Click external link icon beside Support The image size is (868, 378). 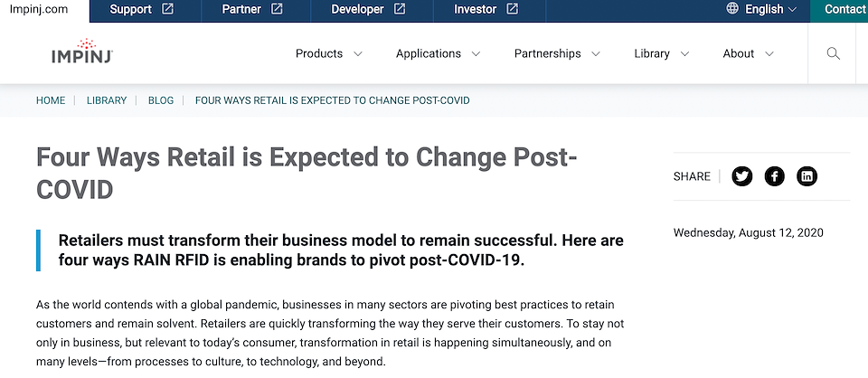pyautogui.click(x=168, y=9)
